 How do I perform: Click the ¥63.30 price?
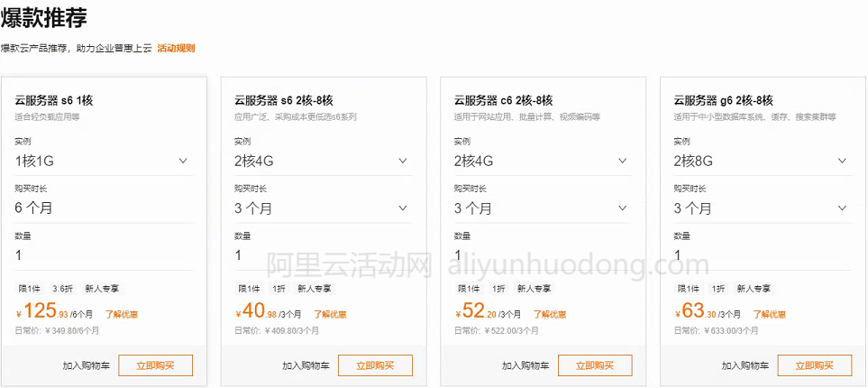click(x=695, y=311)
